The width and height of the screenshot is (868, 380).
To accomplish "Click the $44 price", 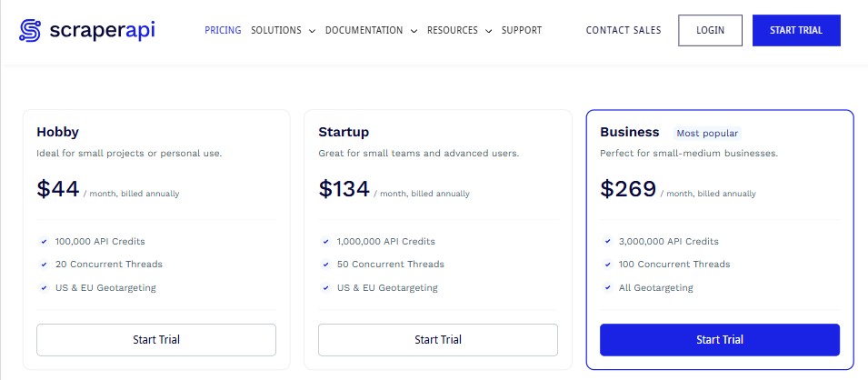I will (58, 189).
